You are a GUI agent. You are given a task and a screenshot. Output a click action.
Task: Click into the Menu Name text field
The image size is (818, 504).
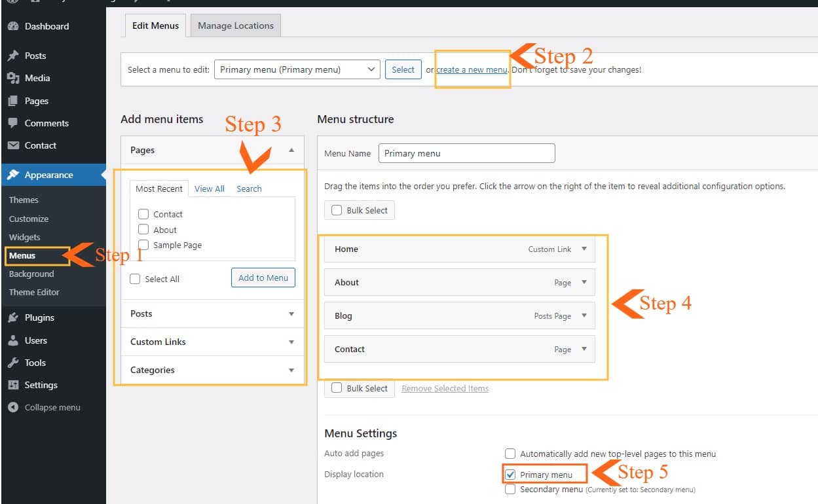467,153
